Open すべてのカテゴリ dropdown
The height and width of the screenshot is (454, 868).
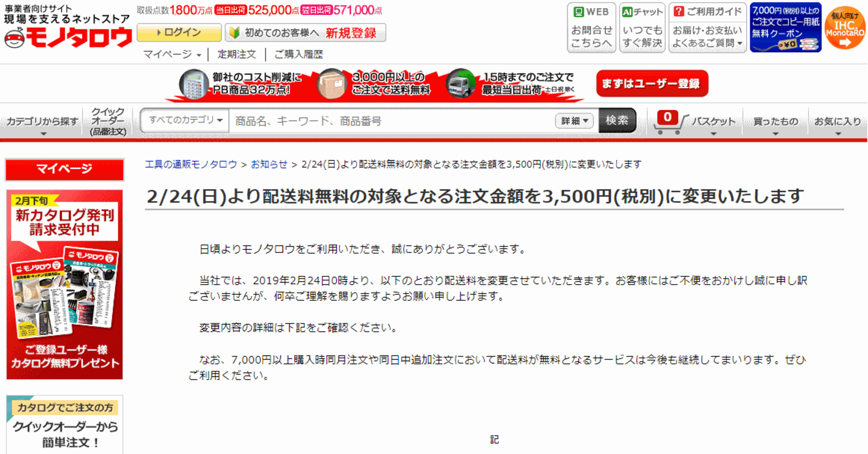click(x=185, y=120)
